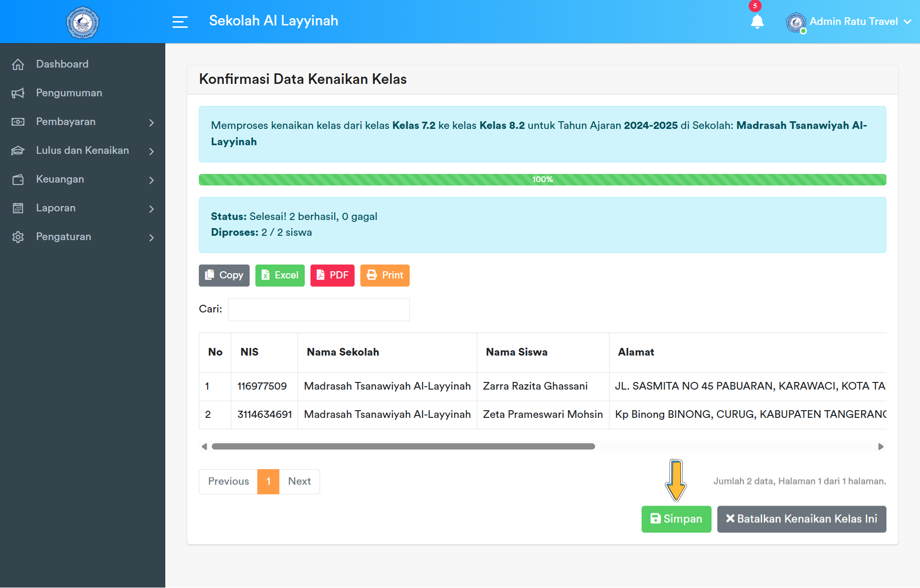
Task: Copy the table data
Action: (224, 276)
